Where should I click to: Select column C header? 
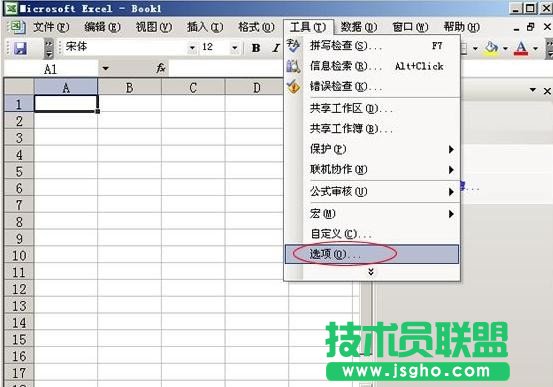tap(193, 87)
